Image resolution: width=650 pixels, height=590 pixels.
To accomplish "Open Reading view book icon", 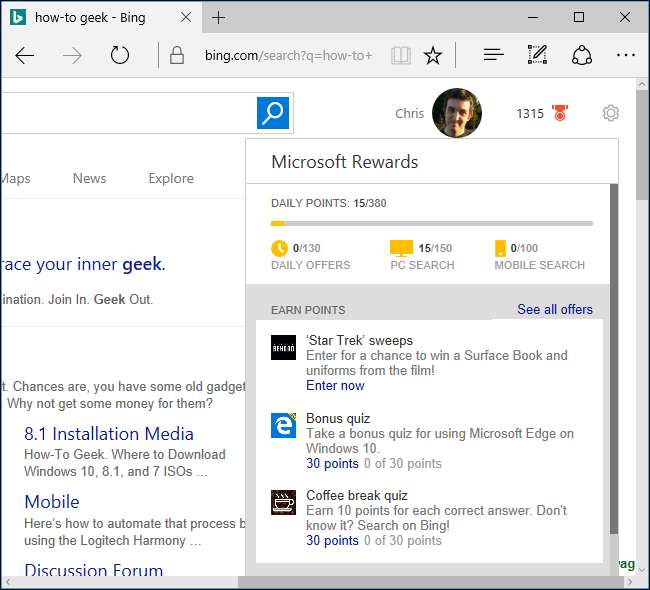I will click(400, 56).
